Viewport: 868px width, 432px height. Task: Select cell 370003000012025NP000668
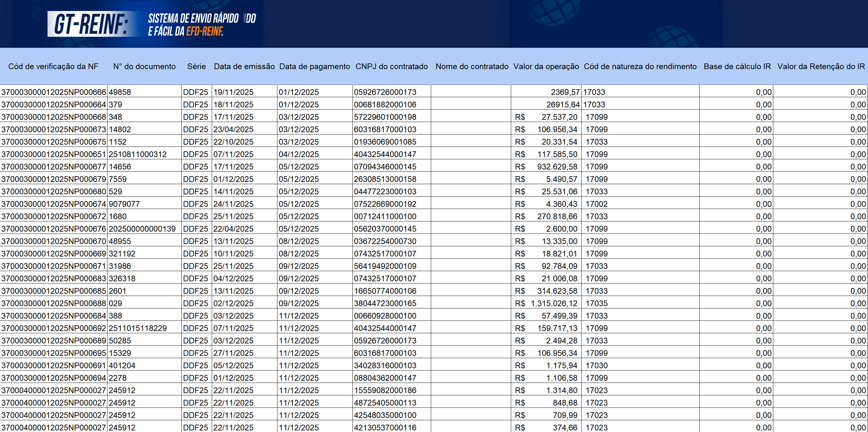click(54, 117)
